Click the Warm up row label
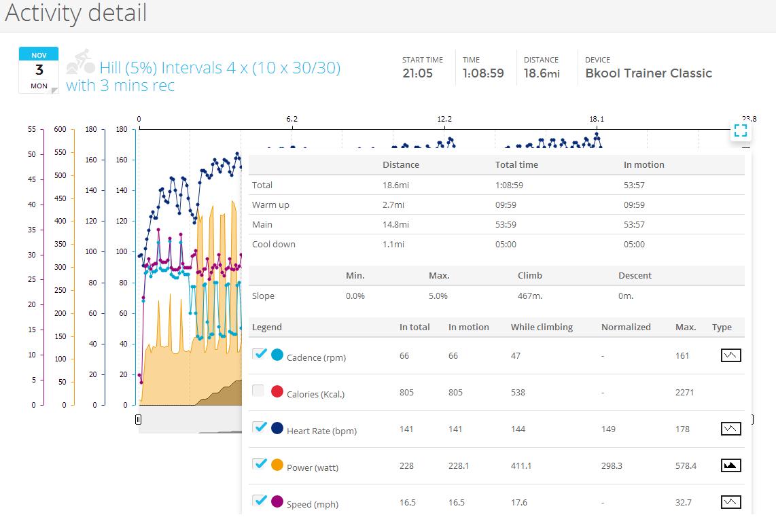Viewport: 776px width, 532px height. tap(270, 205)
